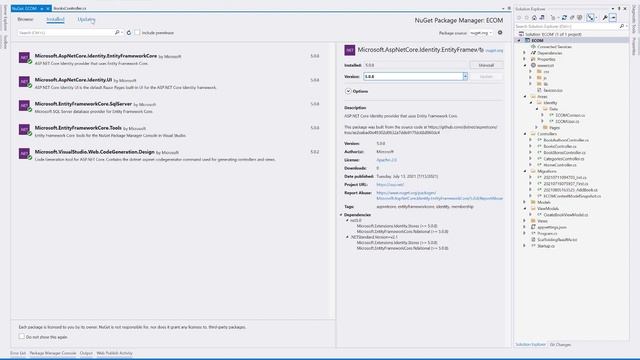Click search icon in Solution Explorer search box
The width and height of the screenshot is (640, 360).
622,26
